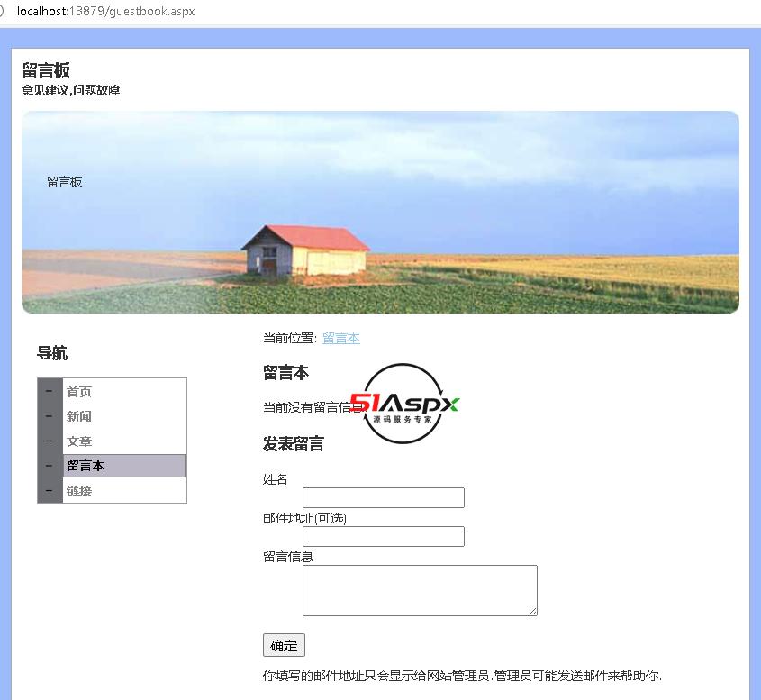Viewport: 761px width, 700px height.
Task: Select the highlighted 留言本 navigation item
Action: 124,466
